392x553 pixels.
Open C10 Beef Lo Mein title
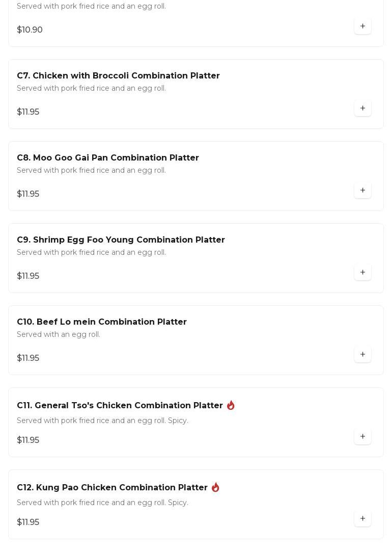coord(101,322)
